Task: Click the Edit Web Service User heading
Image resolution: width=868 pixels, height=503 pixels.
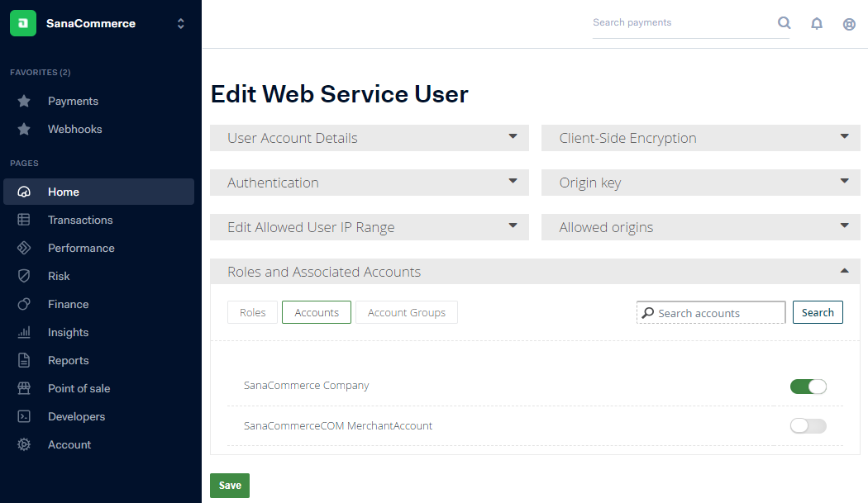Action: click(339, 94)
